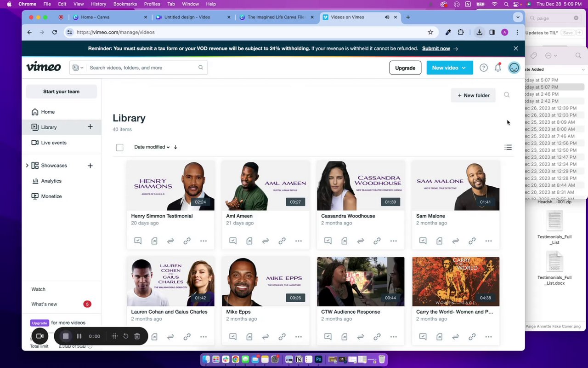Open Spotlight search in menu bar
The height and width of the screenshot is (368, 588).
tap(506, 4)
